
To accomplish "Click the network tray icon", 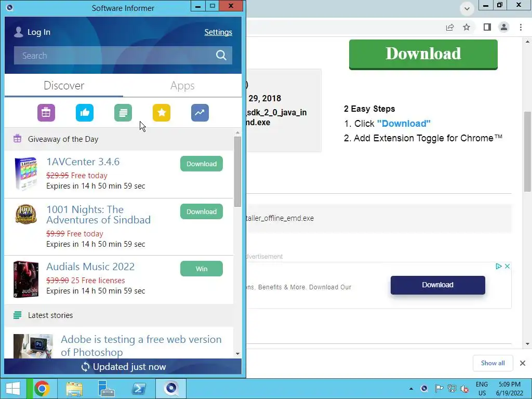I will pos(451,389).
